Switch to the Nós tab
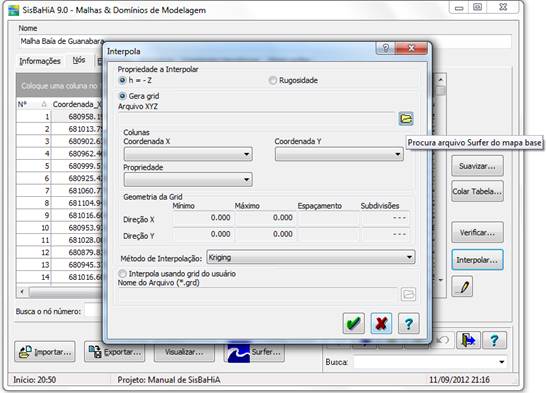 click(x=79, y=60)
